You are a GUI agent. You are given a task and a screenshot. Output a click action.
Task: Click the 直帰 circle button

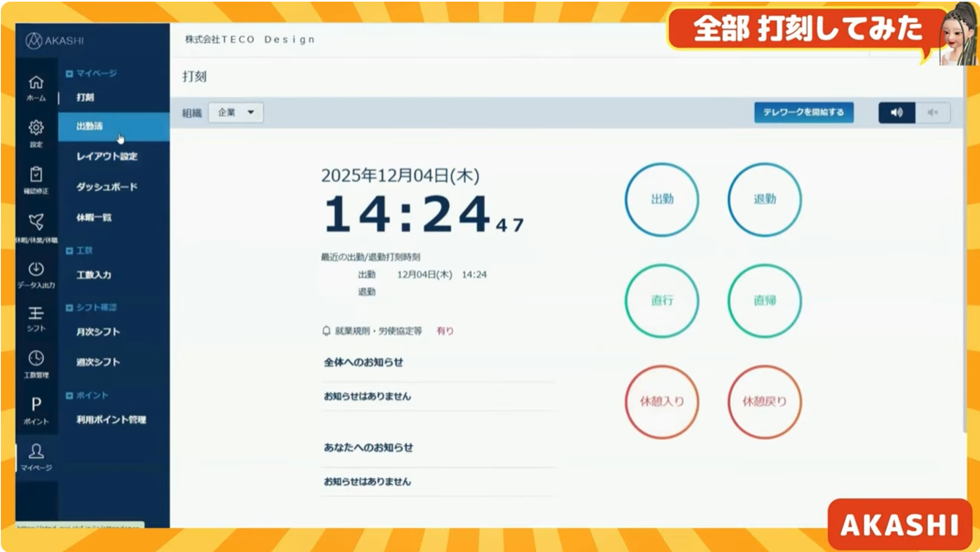[x=764, y=301]
